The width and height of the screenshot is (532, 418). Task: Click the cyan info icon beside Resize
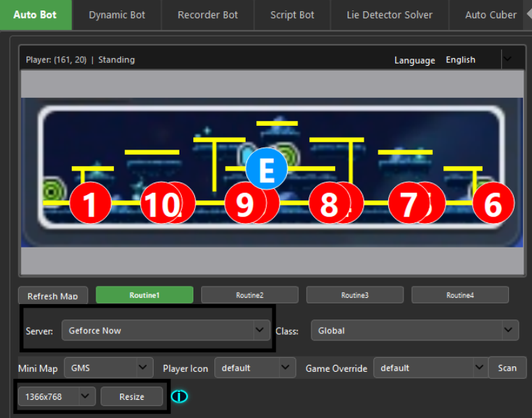[179, 397]
